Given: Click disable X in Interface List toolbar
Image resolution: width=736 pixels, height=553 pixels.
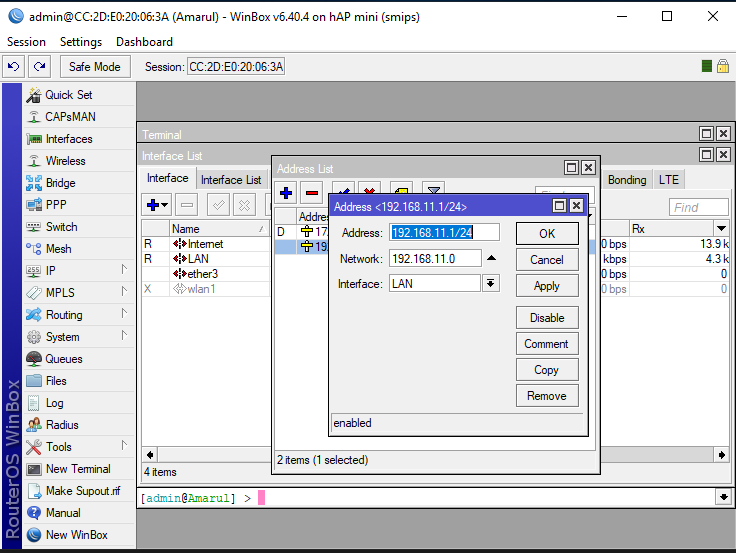Looking at the screenshot, I should click(244, 205).
